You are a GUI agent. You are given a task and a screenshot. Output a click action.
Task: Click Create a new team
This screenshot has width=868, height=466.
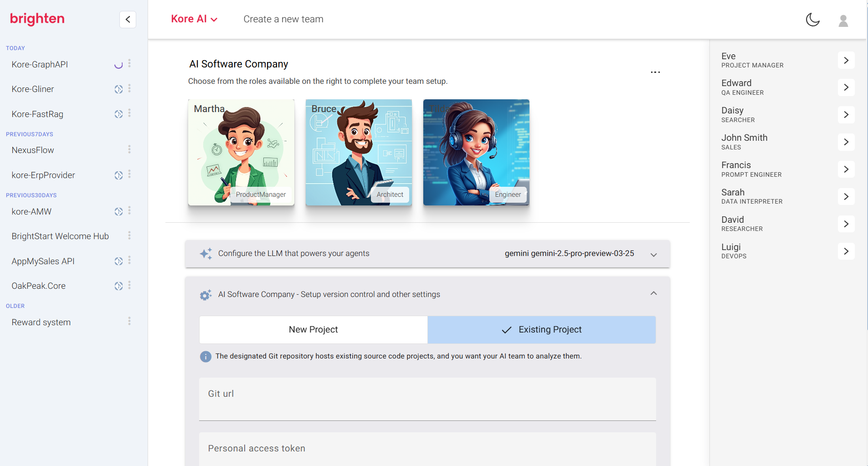pyautogui.click(x=283, y=19)
